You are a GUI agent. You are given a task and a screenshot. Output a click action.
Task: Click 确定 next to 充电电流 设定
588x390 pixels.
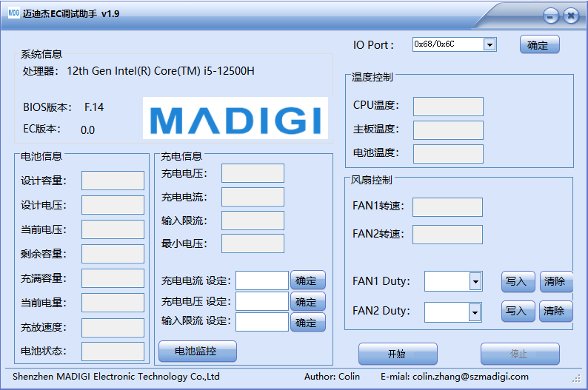307,281
